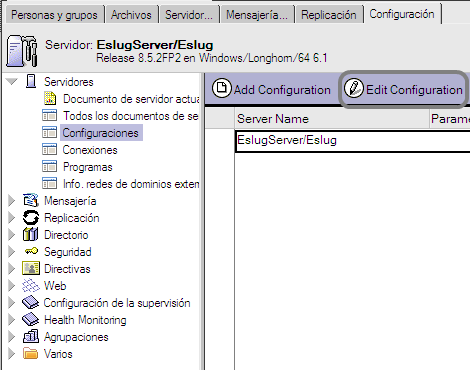Select the Configuración tab
This screenshot has width=470, height=370.
pos(402,14)
